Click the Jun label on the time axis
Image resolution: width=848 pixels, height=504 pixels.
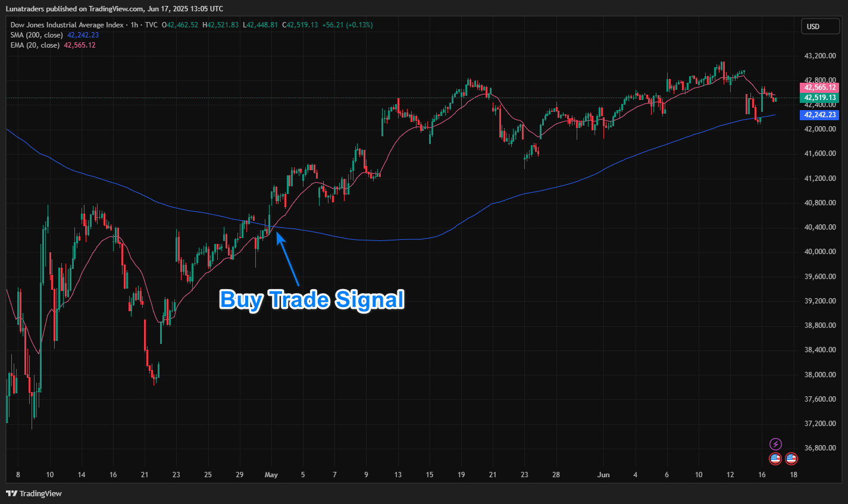point(603,475)
